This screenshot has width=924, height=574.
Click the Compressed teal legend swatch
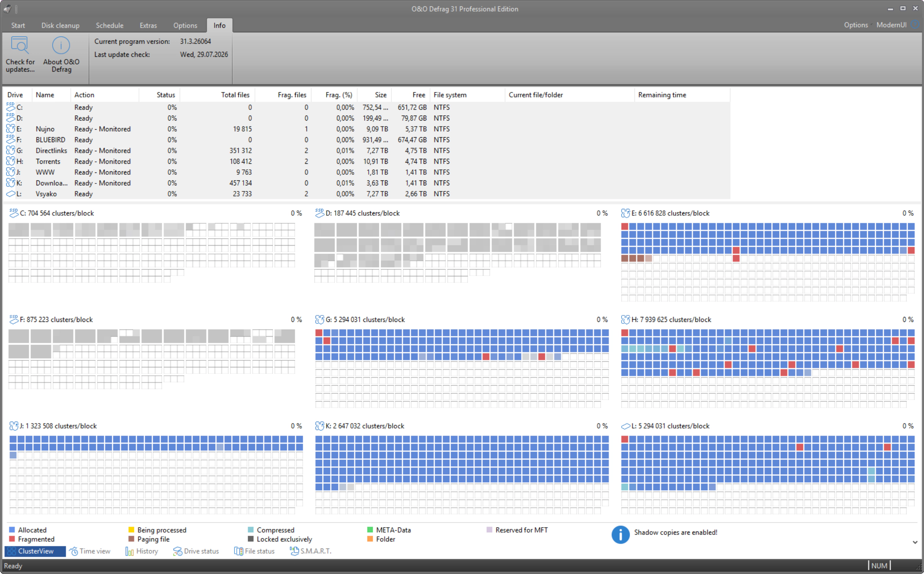[x=250, y=530]
